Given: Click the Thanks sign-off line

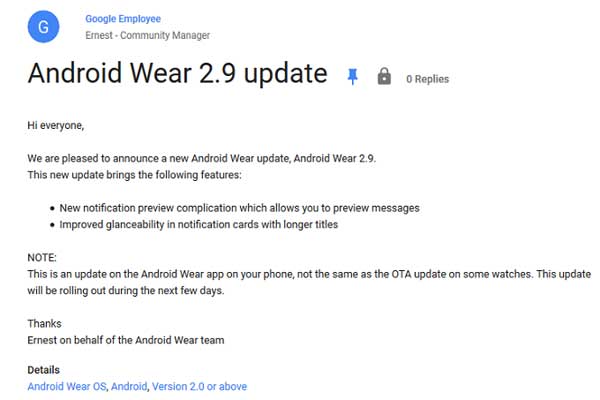Looking at the screenshot, I should pos(44,324).
